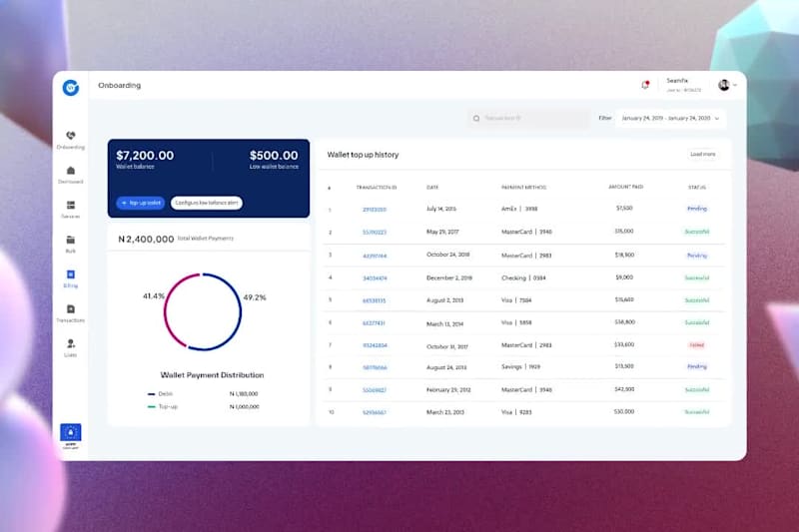Open transaction ID link dated July 14
This screenshot has width=799, height=532.
[375, 210]
